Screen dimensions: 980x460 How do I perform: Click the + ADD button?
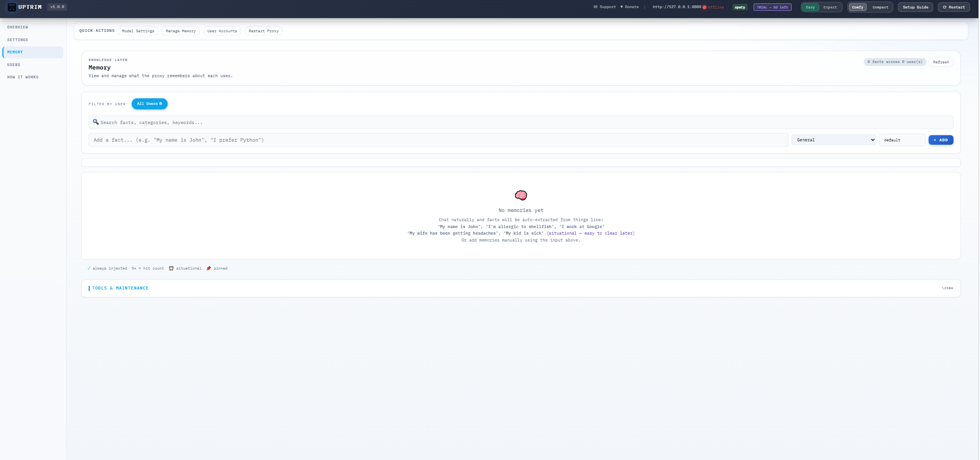940,140
